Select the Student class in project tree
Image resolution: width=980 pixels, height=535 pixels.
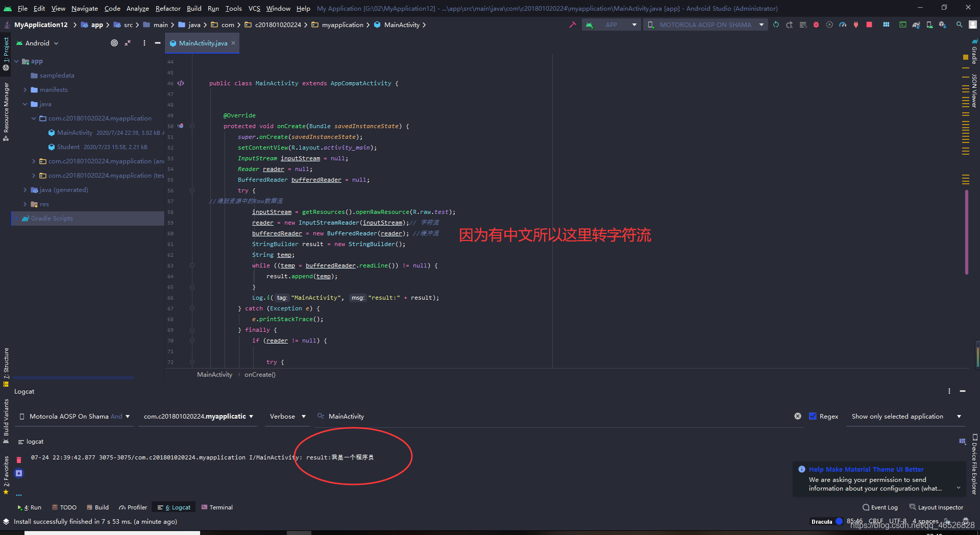click(x=68, y=147)
